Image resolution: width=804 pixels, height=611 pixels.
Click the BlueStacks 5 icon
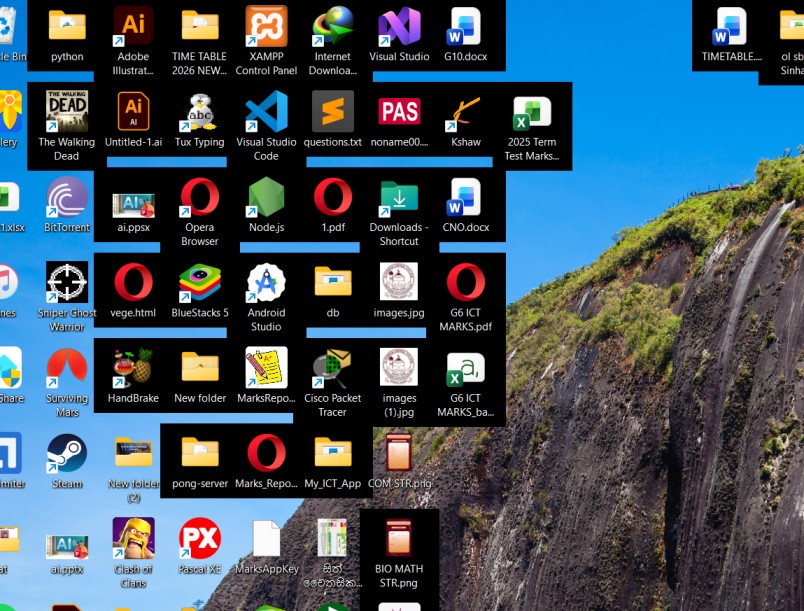199,282
